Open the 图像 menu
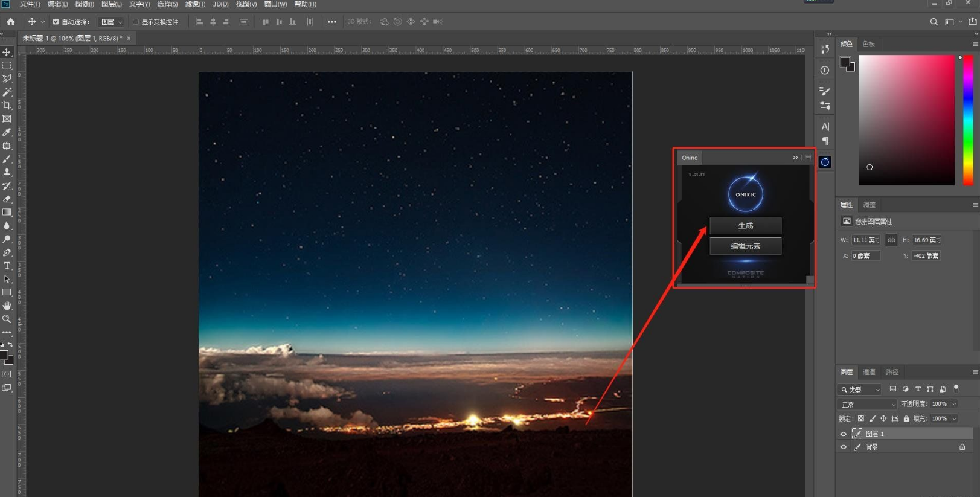 85,4
